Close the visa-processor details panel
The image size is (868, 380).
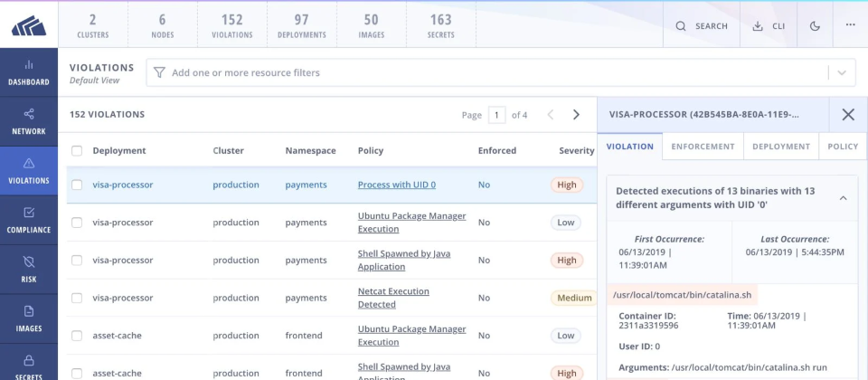tap(848, 115)
